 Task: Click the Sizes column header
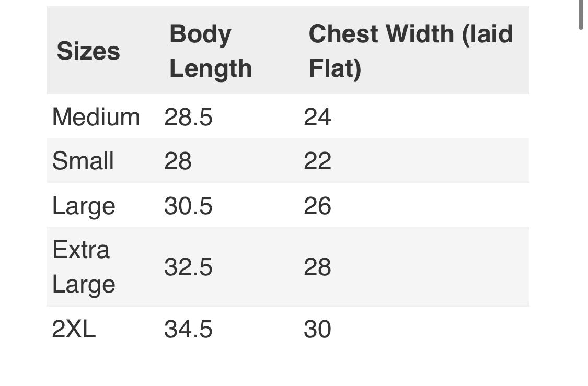tap(88, 51)
